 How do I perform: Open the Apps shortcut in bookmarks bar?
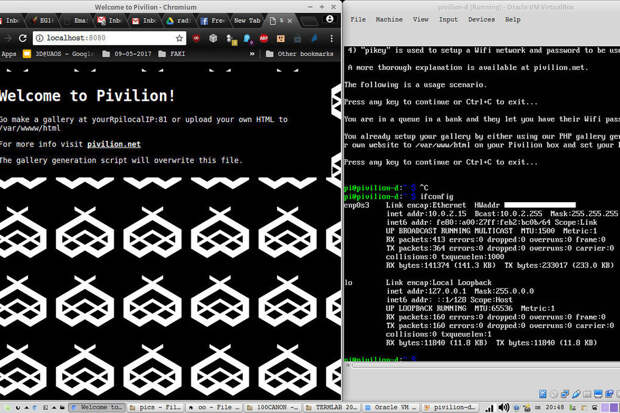[8, 54]
